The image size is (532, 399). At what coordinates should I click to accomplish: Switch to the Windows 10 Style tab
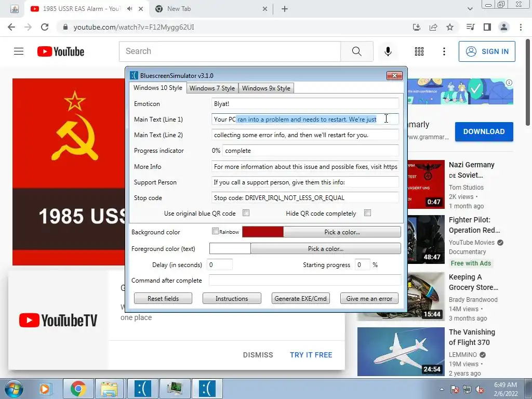(x=158, y=87)
